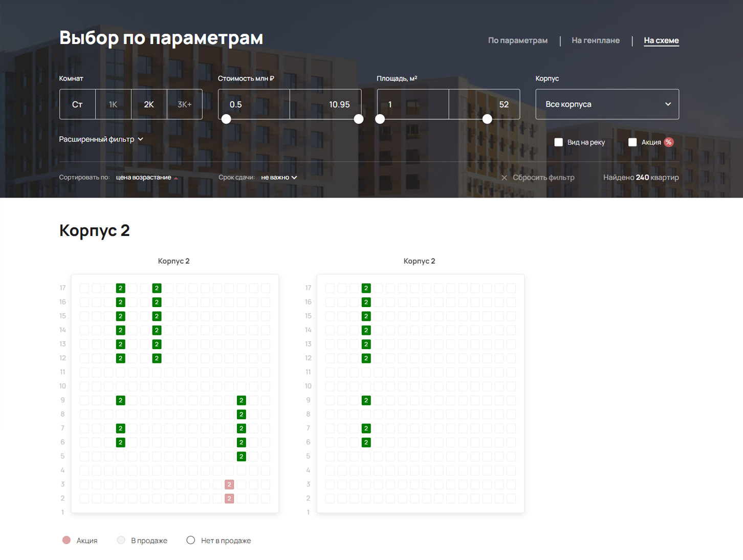Viewport: 743px width, 560px height.
Task: Enable the 'Акция' promotion checkbox
Action: pyautogui.click(x=632, y=142)
